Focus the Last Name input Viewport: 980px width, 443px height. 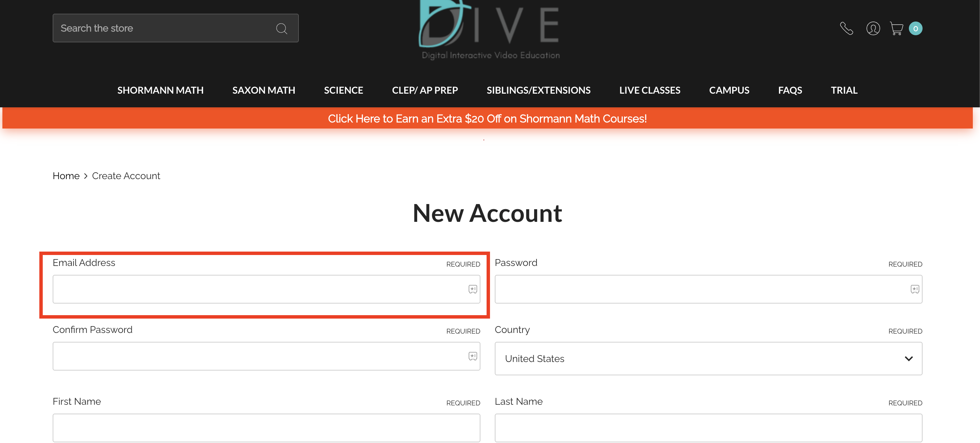point(708,428)
